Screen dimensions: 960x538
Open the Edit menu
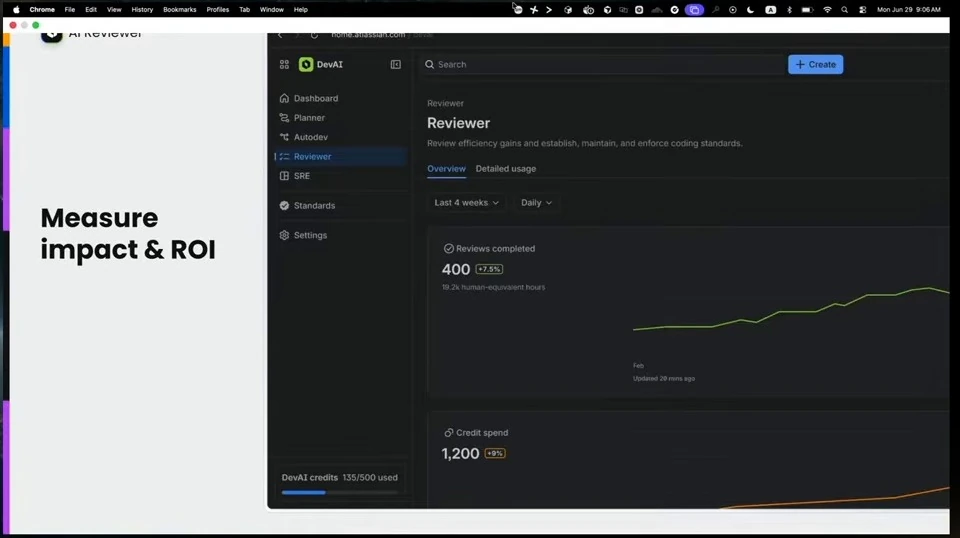[91, 10]
